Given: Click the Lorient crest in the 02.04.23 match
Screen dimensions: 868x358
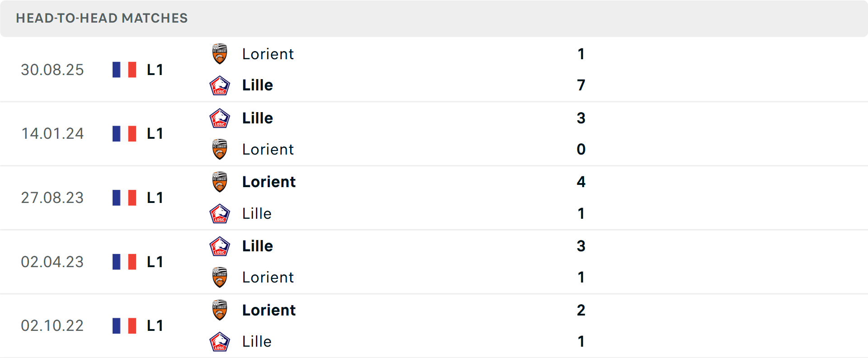Looking at the screenshot, I should point(220,278).
